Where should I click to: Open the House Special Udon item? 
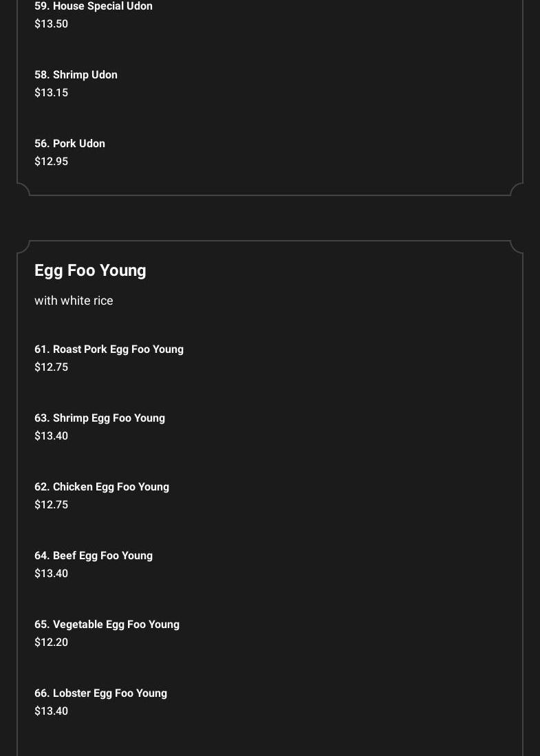[94, 6]
